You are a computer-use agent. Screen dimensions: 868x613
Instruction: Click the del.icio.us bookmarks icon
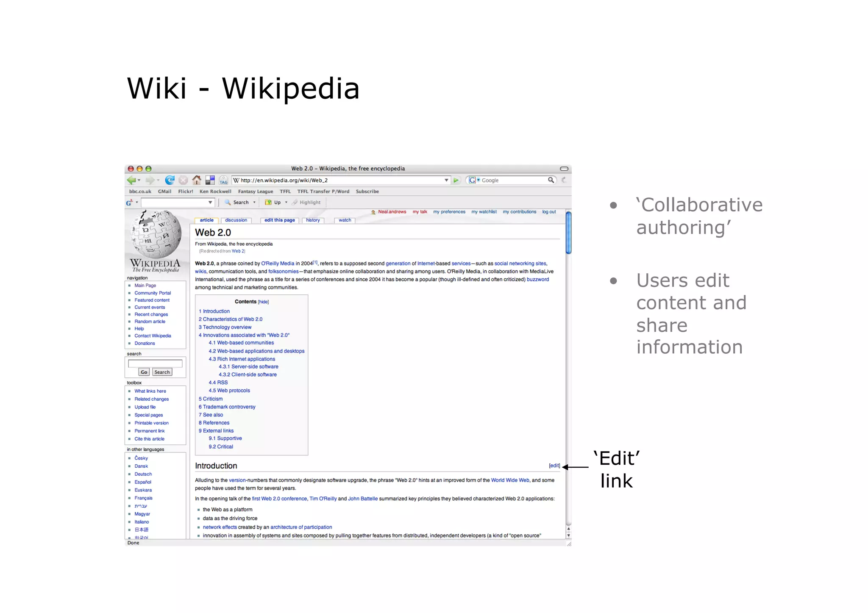210,180
